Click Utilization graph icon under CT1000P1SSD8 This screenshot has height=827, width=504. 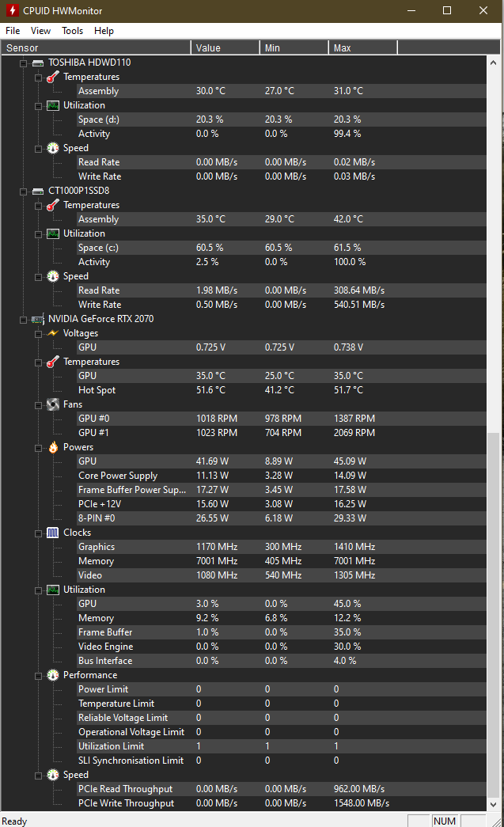click(53, 233)
